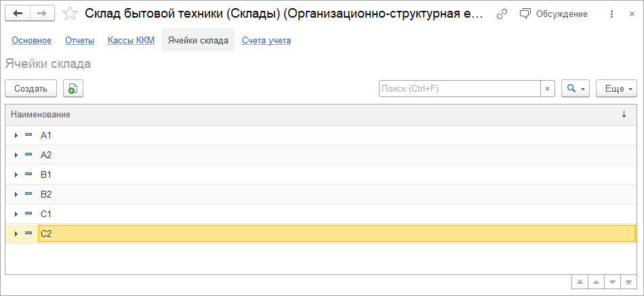The image size is (644, 296).
Task: Click the forward navigation arrow
Action: coord(41,14)
